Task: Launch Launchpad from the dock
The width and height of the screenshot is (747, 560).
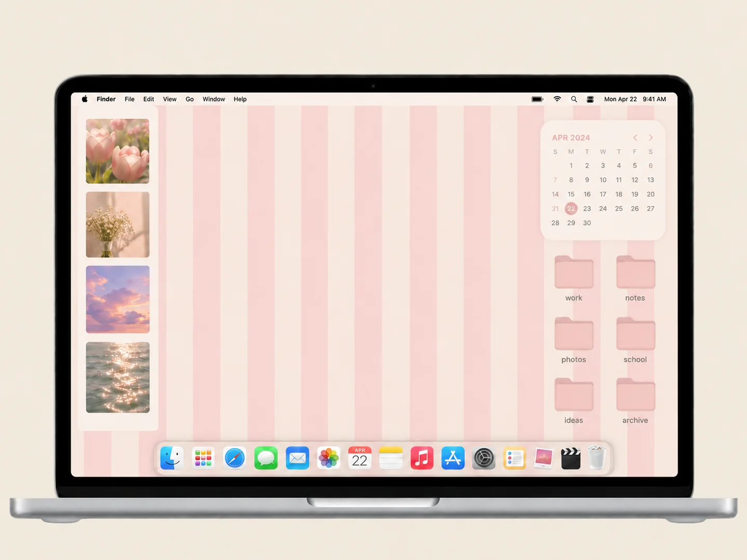Action: (x=203, y=458)
